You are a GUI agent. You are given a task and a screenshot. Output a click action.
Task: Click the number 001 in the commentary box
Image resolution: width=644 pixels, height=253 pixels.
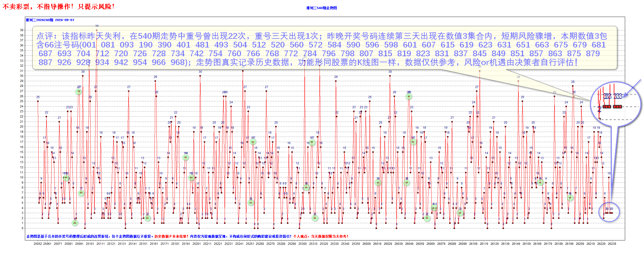click(89, 45)
